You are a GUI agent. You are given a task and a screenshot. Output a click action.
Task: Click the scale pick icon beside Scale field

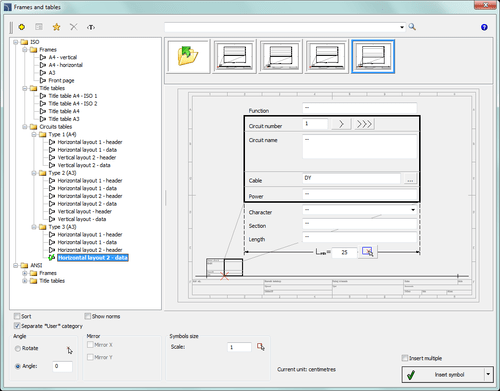click(261, 347)
